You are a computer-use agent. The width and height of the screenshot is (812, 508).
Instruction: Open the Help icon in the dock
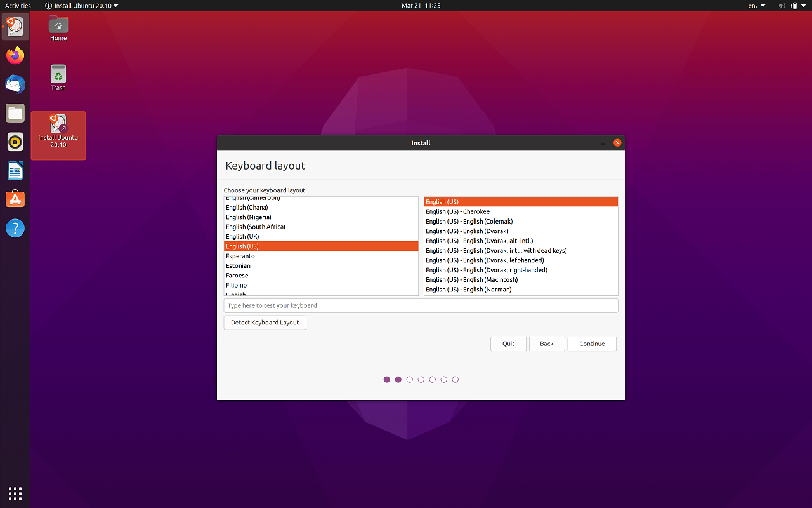point(15,228)
